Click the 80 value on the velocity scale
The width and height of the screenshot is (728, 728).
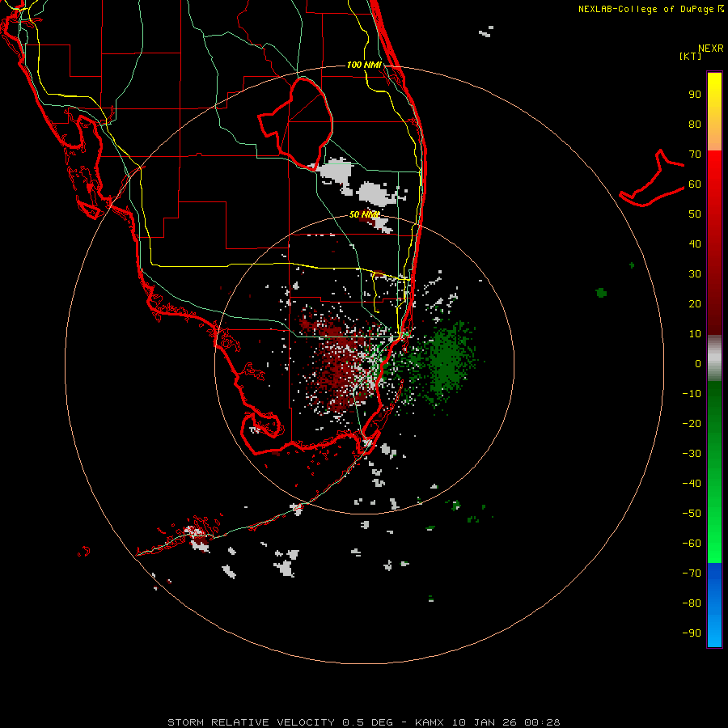pyautogui.click(x=695, y=124)
